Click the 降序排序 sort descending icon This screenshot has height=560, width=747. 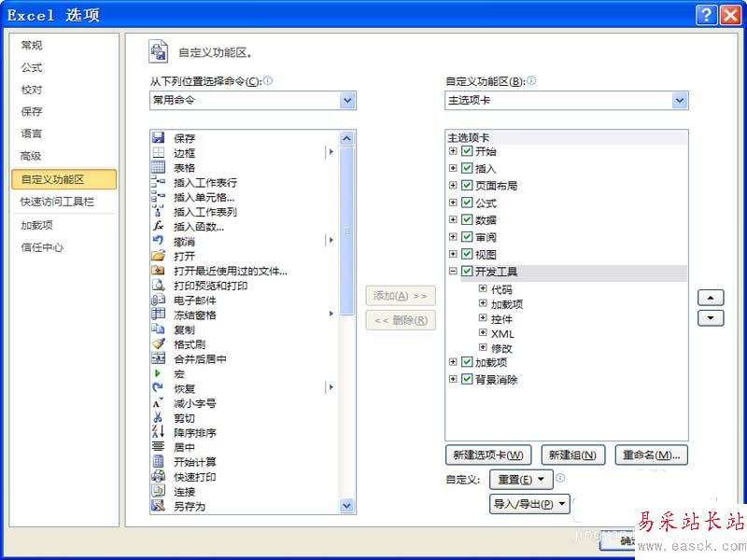pyautogui.click(x=158, y=432)
